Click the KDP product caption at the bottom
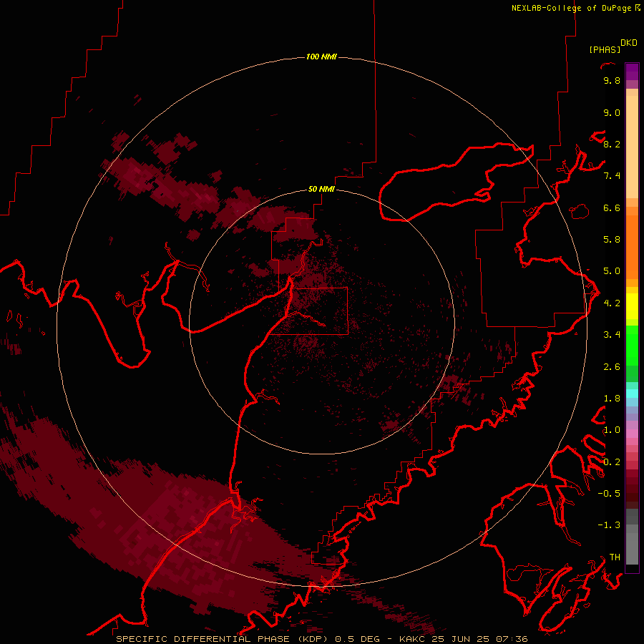This screenshot has width=644, height=644. coord(321,639)
